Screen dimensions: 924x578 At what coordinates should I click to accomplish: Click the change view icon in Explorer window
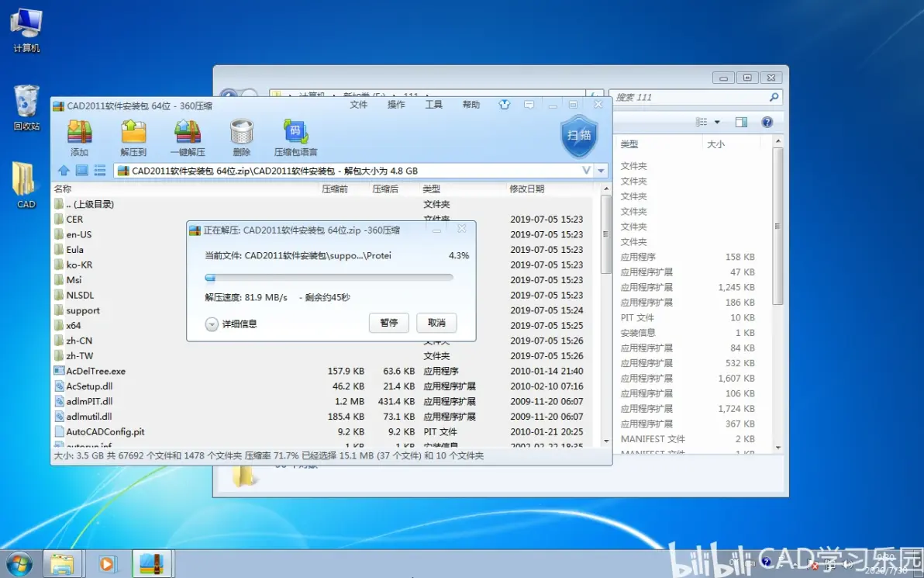point(702,122)
